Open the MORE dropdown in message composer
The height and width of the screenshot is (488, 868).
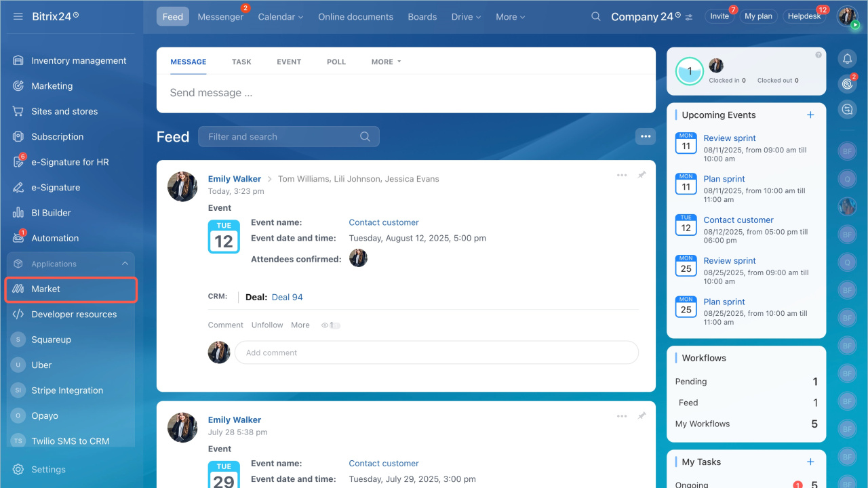386,62
